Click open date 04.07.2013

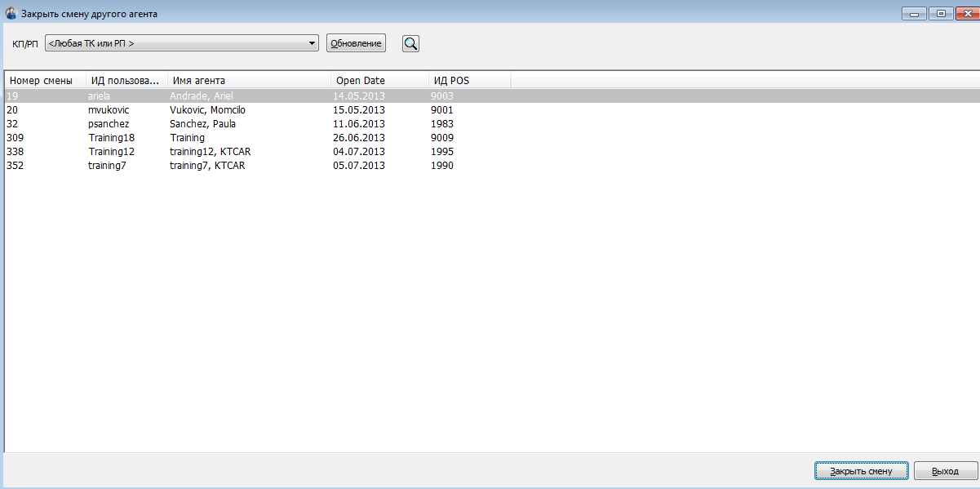(358, 152)
